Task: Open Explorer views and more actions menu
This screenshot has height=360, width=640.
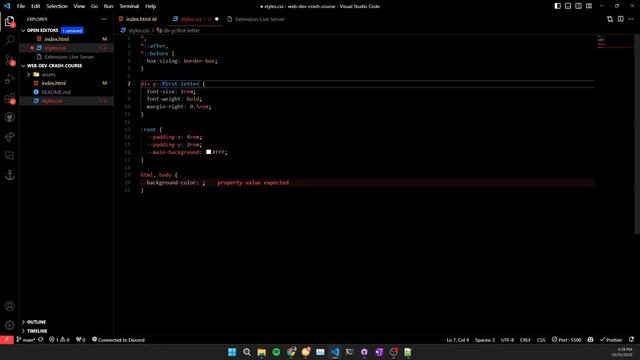Action: coord(104,19)
